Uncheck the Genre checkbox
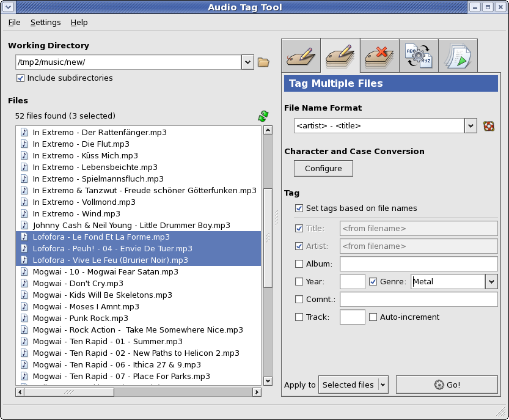 pyautogui.click(x=373, y=282)
